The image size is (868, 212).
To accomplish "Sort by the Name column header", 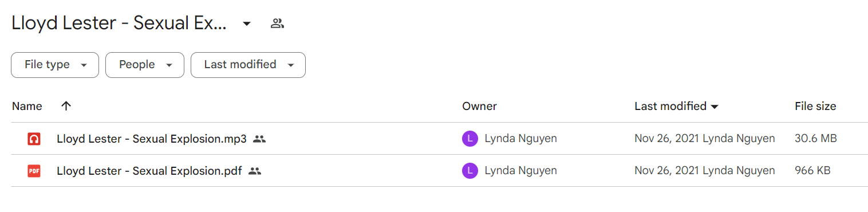I will tap(27, 106).
